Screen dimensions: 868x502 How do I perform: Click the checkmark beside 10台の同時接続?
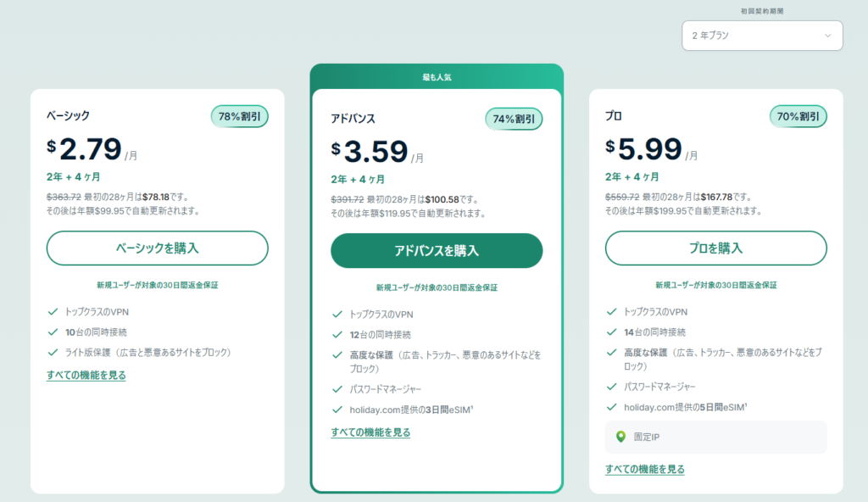point(53,332)
